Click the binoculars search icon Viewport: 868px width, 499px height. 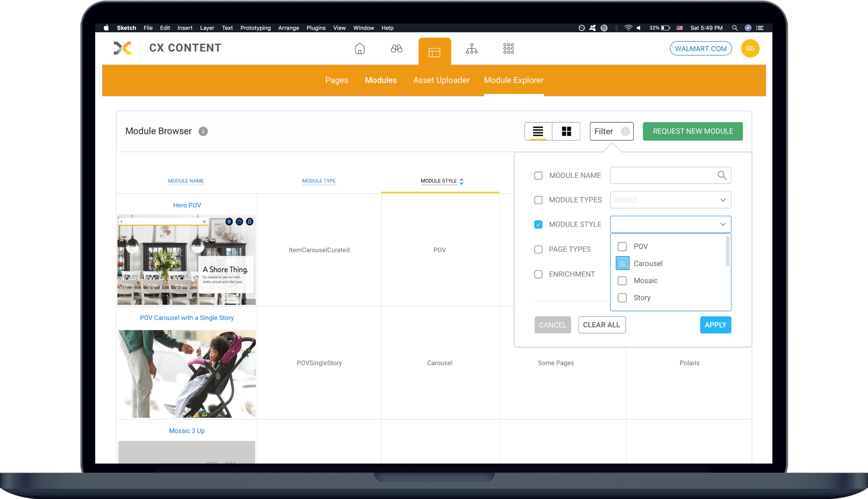tap(397, 49)
